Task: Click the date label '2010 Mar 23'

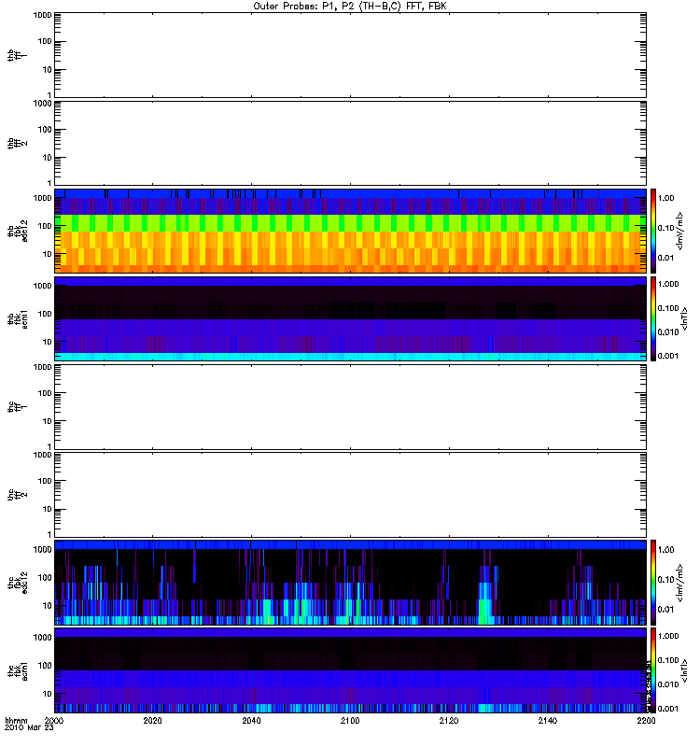Action: (x=29, y=727)
